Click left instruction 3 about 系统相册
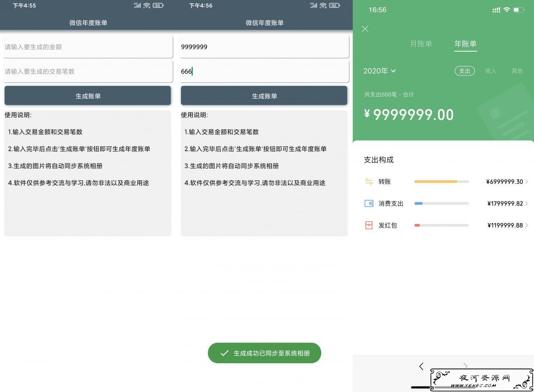 pyautogui.click(x=55, y=166)
